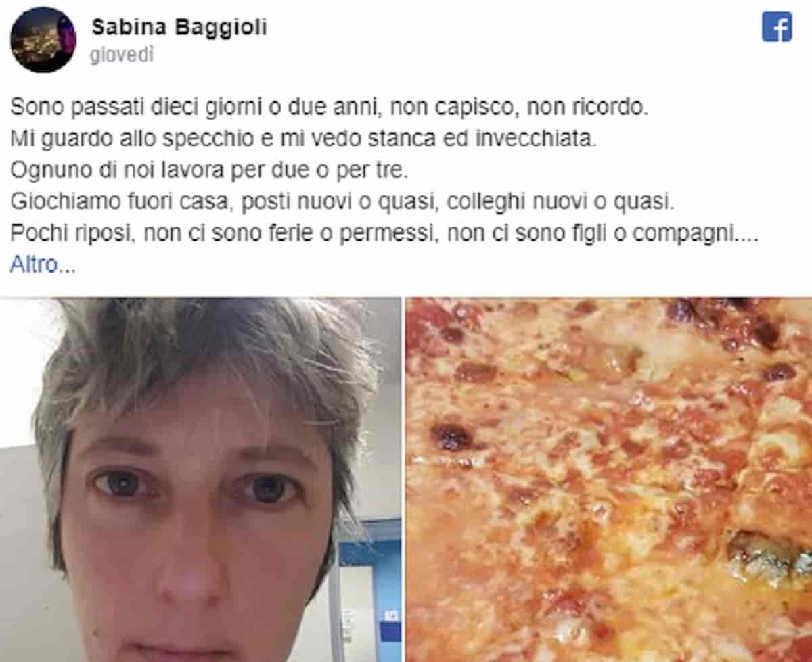Open the pizza close-up photo
Screen dimensions: 812x662
pyautogui.click(x=609, y=479)
